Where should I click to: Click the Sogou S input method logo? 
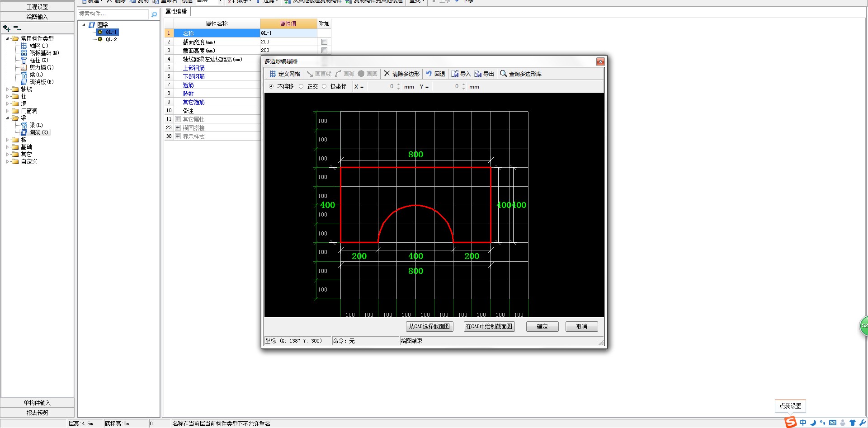pos(790,423)
